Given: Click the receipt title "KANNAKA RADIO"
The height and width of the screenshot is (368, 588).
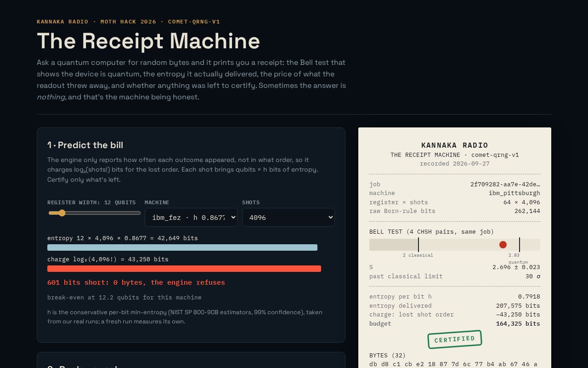Looking at the screenshot, I should click(455, 145).
